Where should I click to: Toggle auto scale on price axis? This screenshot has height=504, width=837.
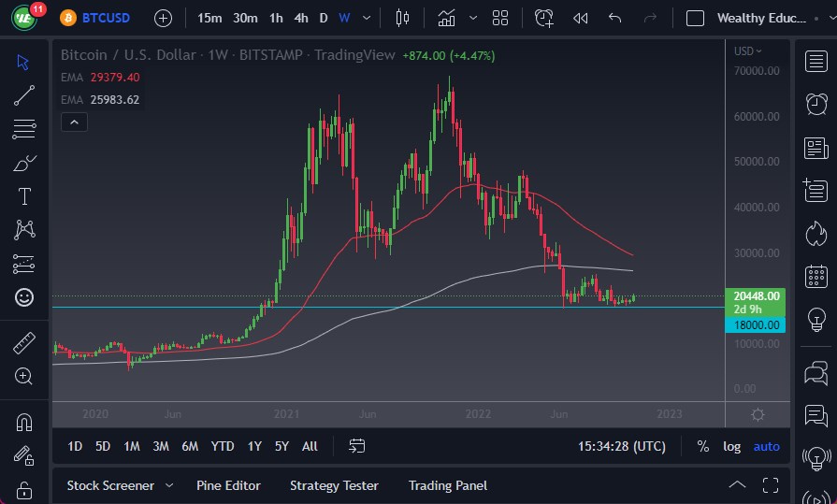(x=766, y=446)
